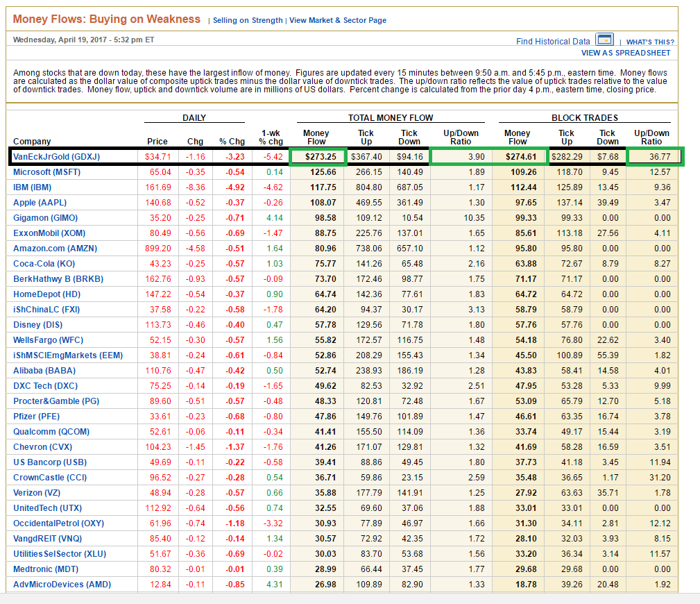Click the BLOCK TRADES group heading
This screenshot has width=700, height=604.
585,118
